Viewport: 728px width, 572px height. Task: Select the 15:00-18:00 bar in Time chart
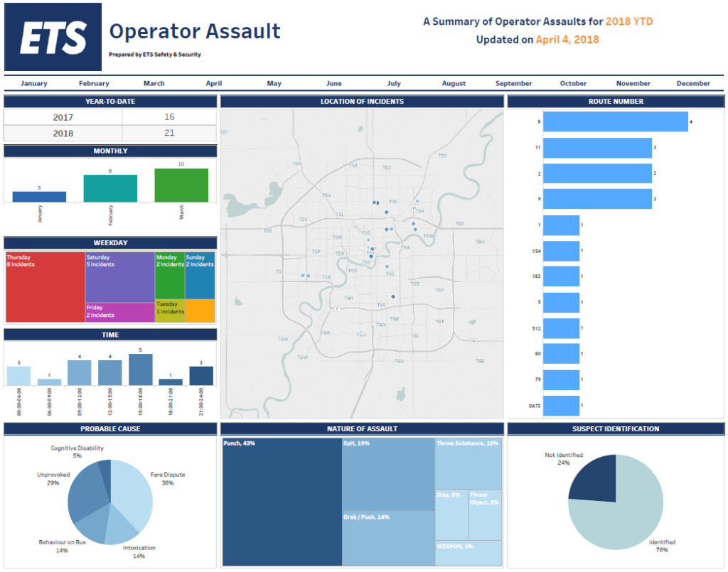[141, 369]
